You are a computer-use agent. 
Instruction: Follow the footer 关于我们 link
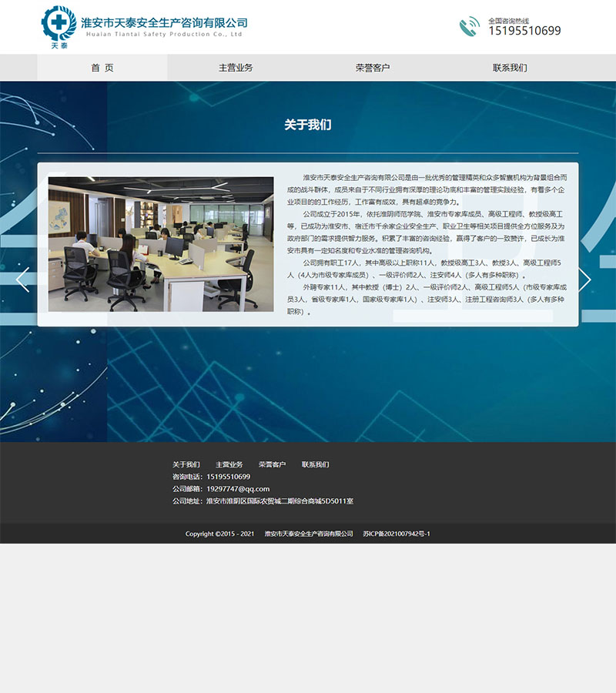[x=186, y=464]
